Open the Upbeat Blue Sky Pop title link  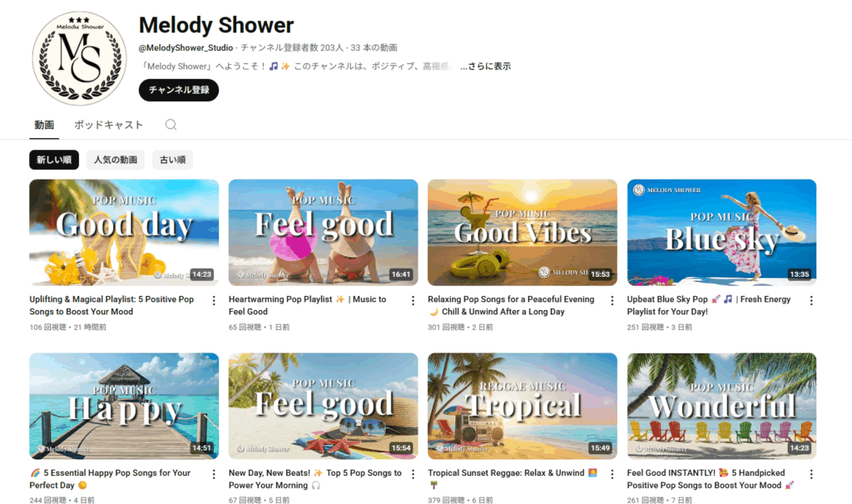(709, 305)
